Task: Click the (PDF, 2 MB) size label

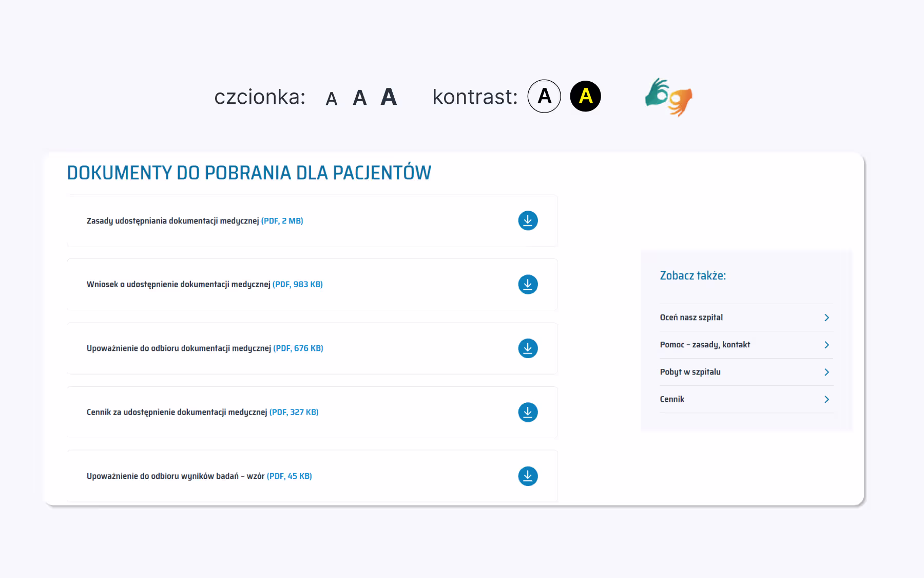Action: click(282, 221)
